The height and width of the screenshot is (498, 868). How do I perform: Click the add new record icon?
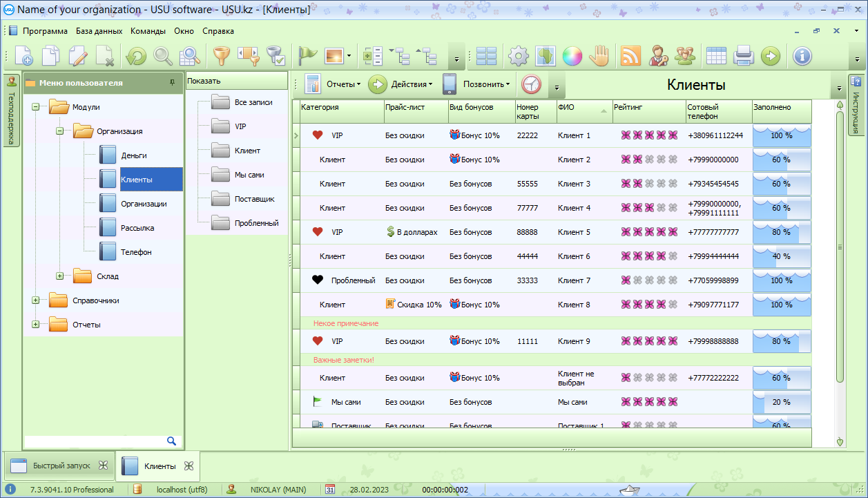23,56
